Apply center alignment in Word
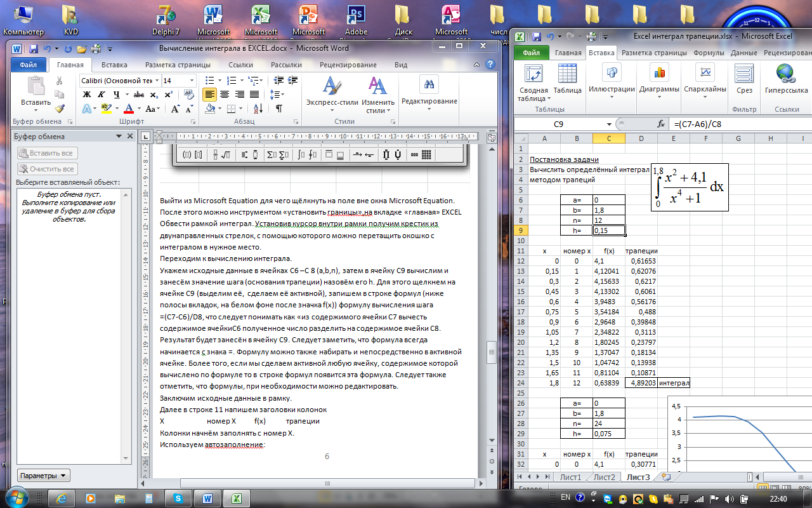812x508 pixels. [x=224, y=95]
